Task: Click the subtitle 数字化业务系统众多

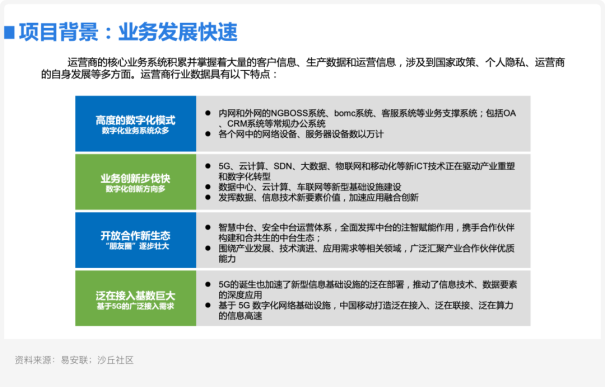Action: (x=135, y=131)
